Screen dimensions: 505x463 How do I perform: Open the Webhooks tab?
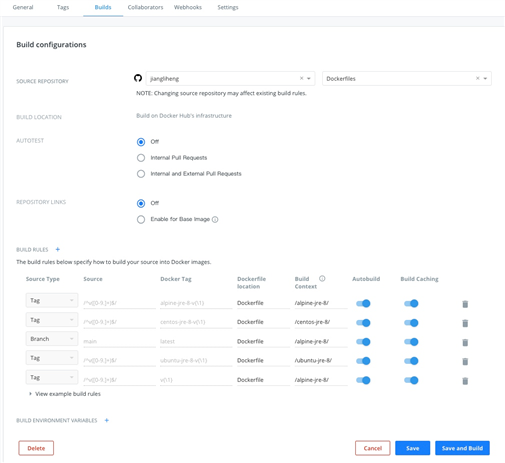188,7
